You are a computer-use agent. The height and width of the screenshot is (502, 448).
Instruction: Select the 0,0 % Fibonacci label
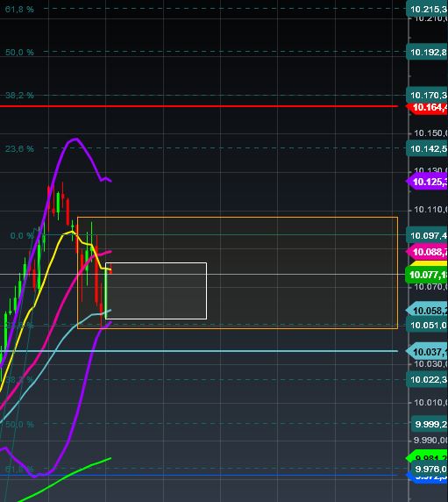point(22,236)
